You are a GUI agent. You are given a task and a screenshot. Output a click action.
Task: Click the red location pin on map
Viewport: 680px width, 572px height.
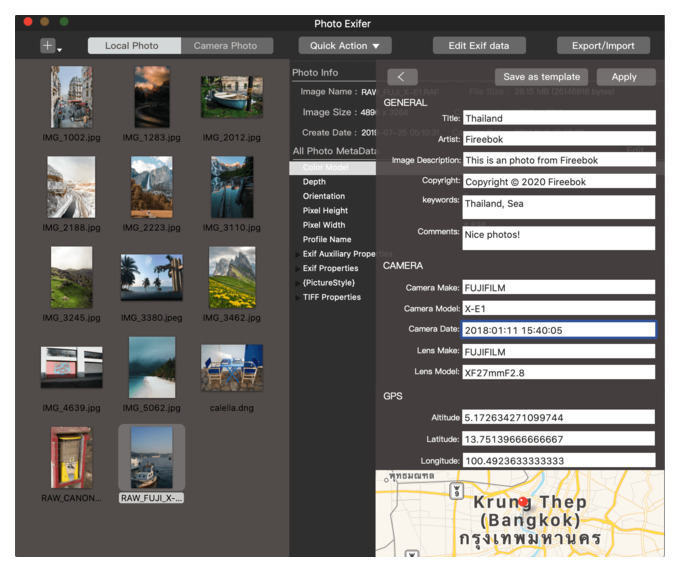coord(524,502)
